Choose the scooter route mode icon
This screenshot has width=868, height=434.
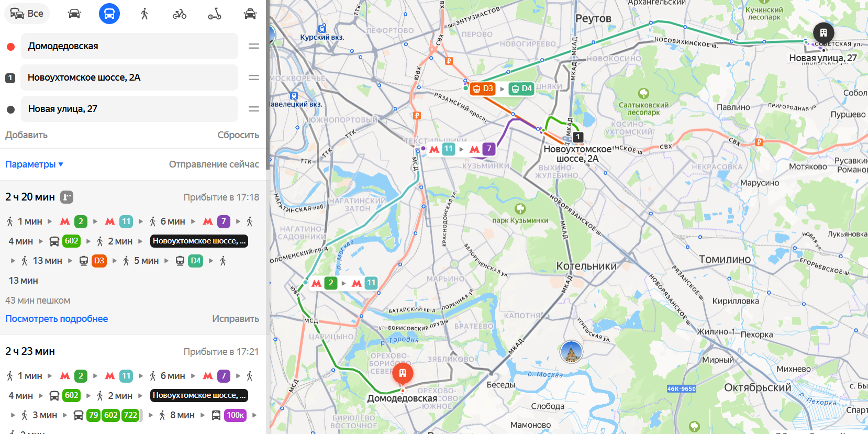coord(215,14)
